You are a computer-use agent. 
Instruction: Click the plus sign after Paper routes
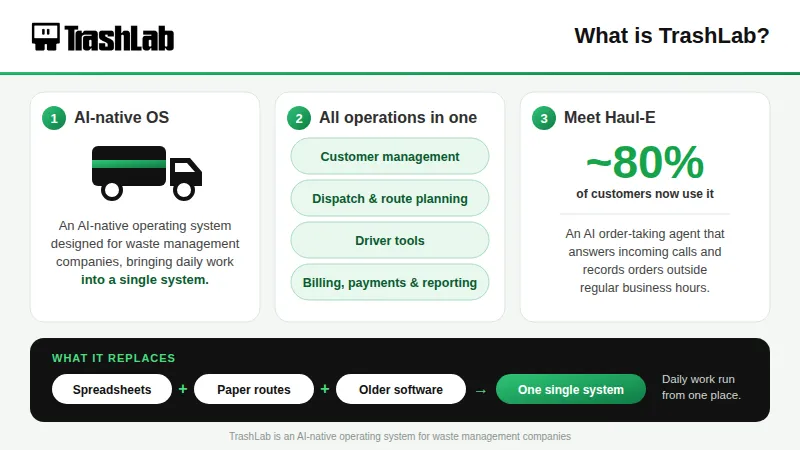point(324,389)
